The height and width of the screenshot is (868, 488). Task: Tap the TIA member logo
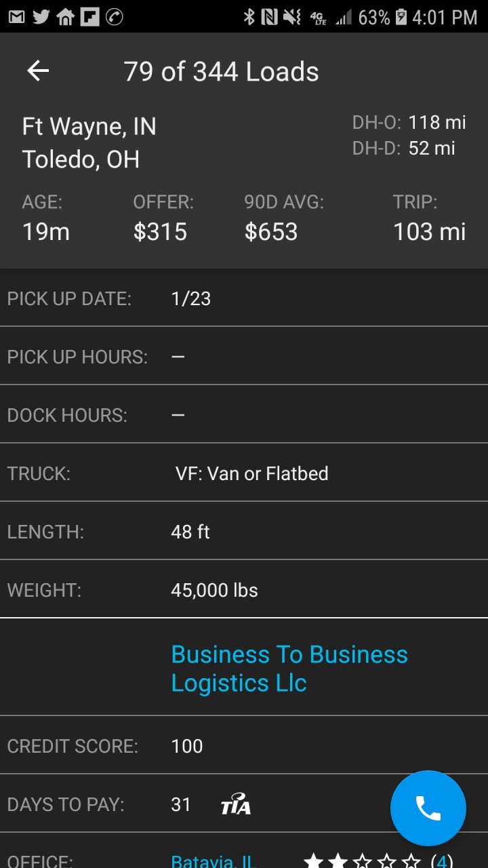(236, 805)
